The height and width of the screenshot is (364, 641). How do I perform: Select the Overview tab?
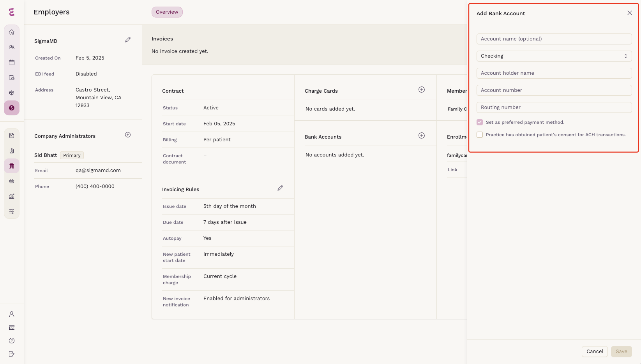coord(167,12)
